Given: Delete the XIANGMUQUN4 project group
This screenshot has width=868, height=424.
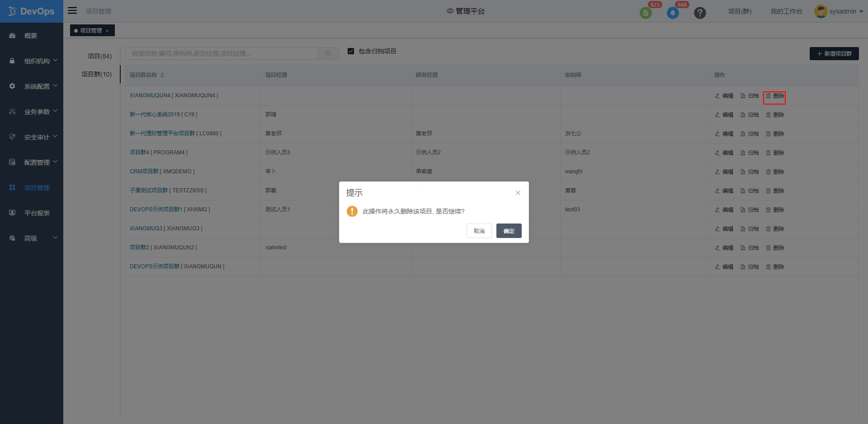Looking at the screenshot, I should point(774,96).
